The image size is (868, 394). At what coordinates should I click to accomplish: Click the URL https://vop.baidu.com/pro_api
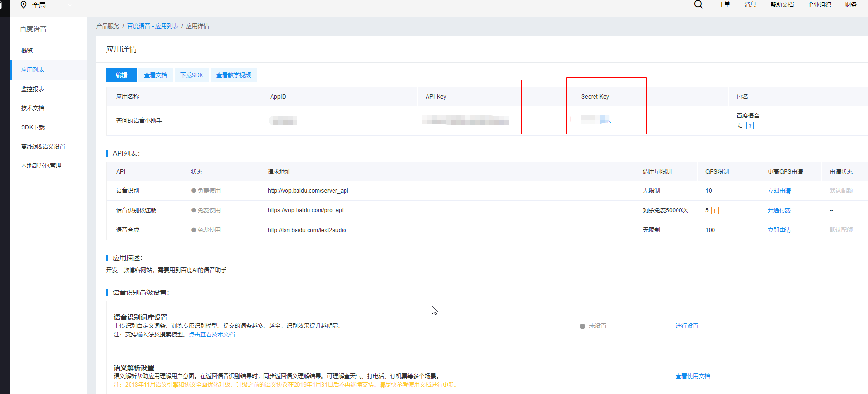[x=306, y=210]
